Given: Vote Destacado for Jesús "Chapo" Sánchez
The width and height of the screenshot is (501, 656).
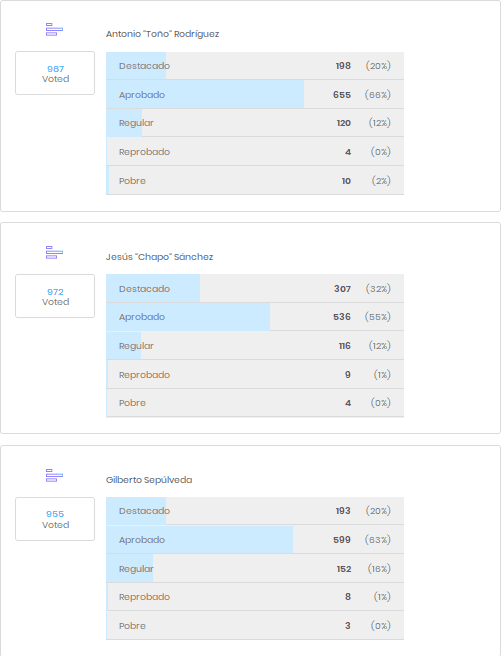Looking at the screenshot, I should [x=255, y=289].
